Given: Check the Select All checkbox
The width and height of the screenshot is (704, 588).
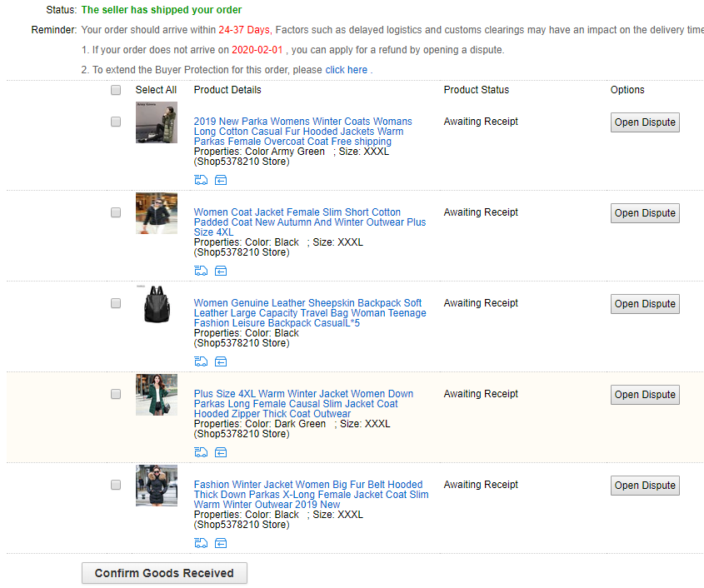Looking at the screenshot, I should (116, 90).
